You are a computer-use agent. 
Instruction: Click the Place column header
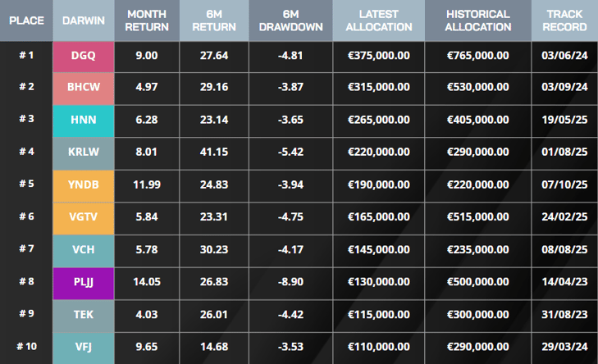click(26, 20)
